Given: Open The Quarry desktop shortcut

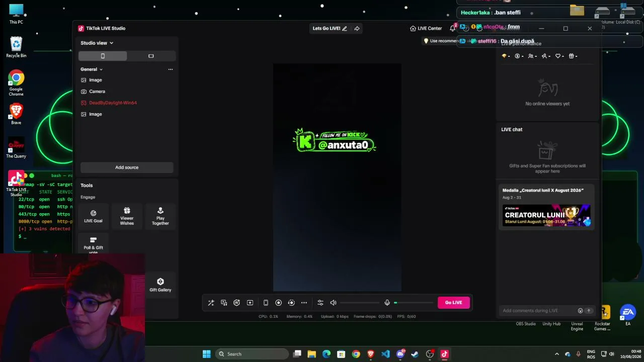Looking at the screenshot, I should 16,148.
